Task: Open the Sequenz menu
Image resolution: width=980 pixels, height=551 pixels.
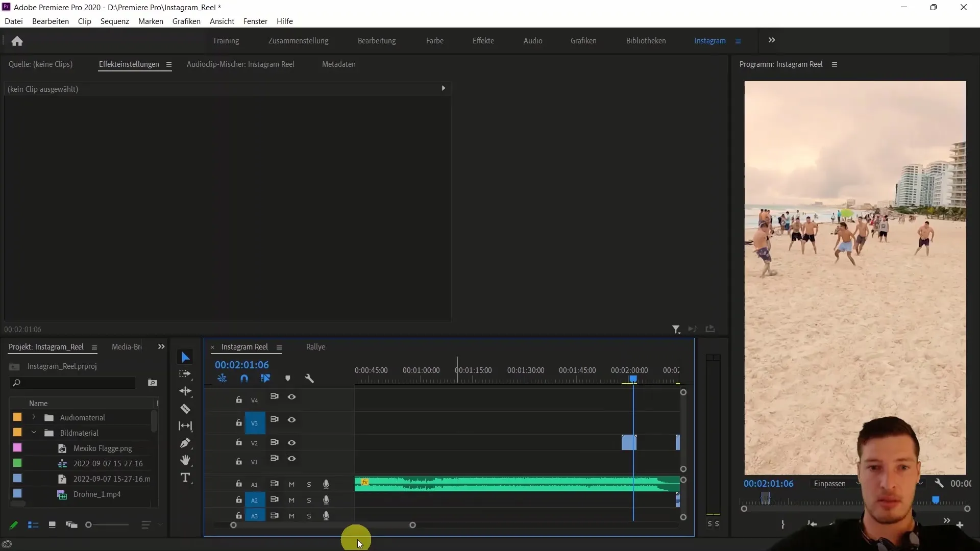Action: [x=114, y=21]
